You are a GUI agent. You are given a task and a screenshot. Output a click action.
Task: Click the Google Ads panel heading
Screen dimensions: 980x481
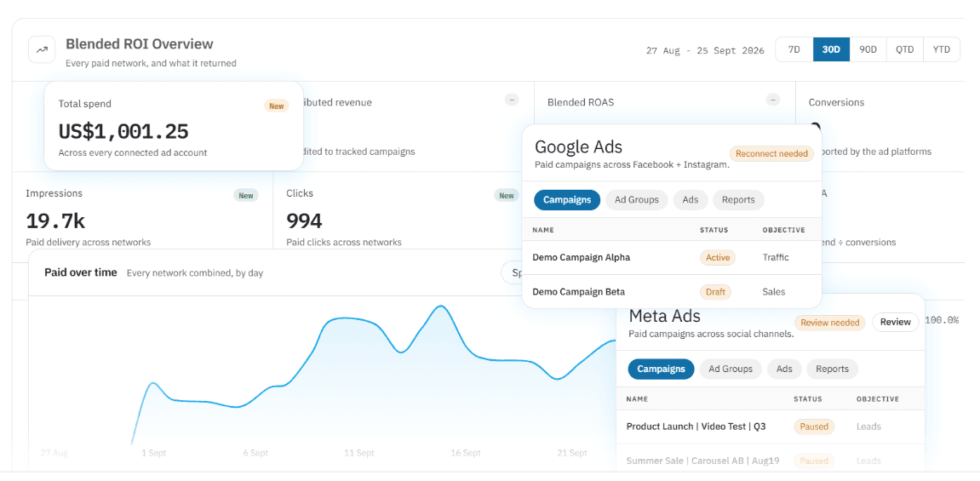[x=579, y=146]
